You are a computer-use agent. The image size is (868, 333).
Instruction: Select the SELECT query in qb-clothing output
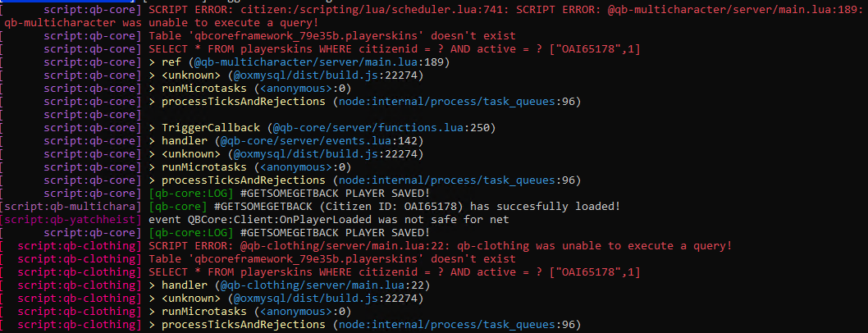[x=394, y=272]
